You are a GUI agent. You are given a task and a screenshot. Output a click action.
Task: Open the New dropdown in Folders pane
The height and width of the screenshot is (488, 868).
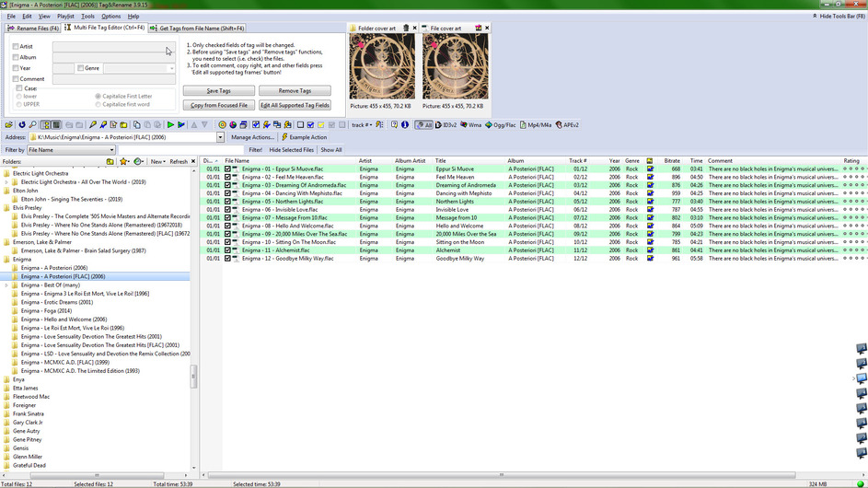click(x=157, y=162)
